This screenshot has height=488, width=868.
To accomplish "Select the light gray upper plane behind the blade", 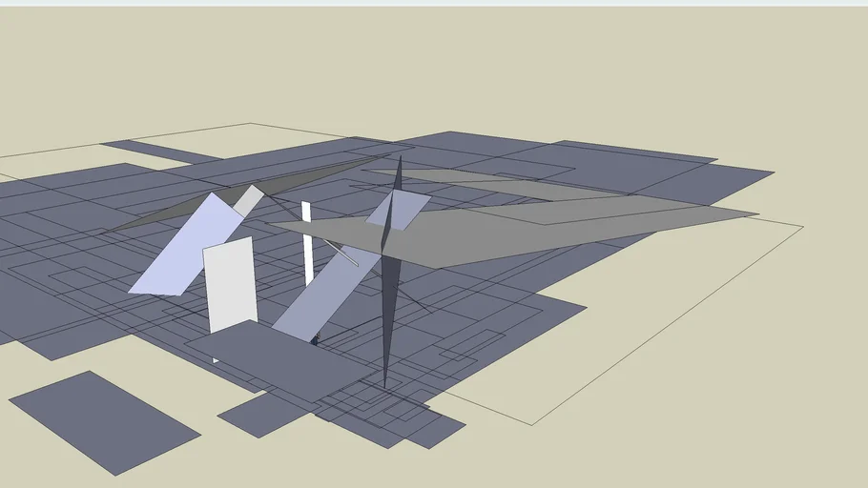I will (x=496, y=184).
